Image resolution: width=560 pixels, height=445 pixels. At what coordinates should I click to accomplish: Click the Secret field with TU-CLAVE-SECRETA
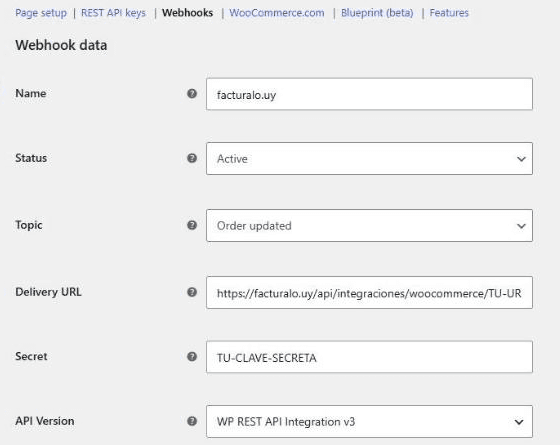[x=369, y=357]
